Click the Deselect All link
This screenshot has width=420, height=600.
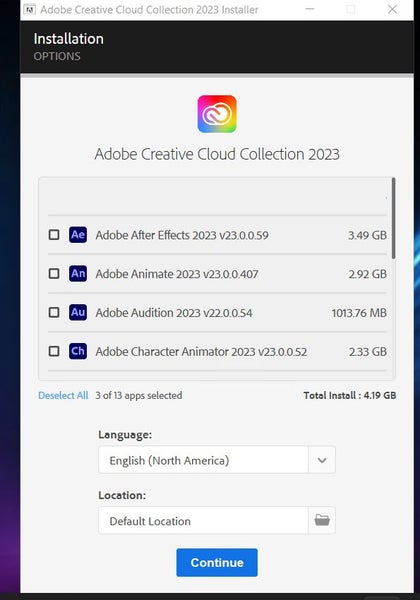(x=63, y=395)
